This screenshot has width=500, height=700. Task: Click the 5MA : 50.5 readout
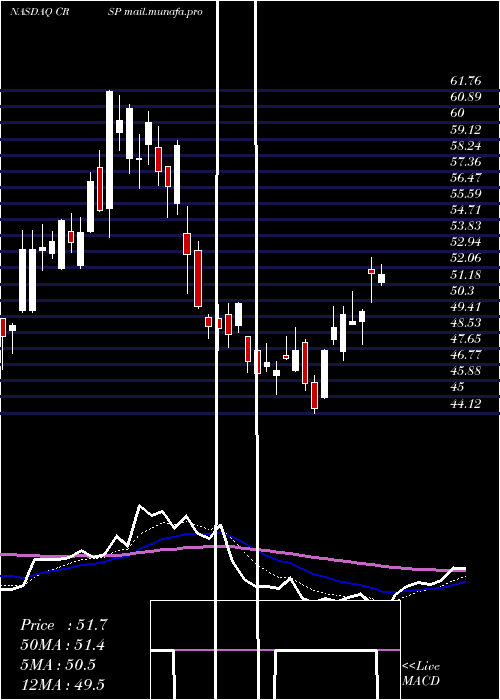coord(58,665)
